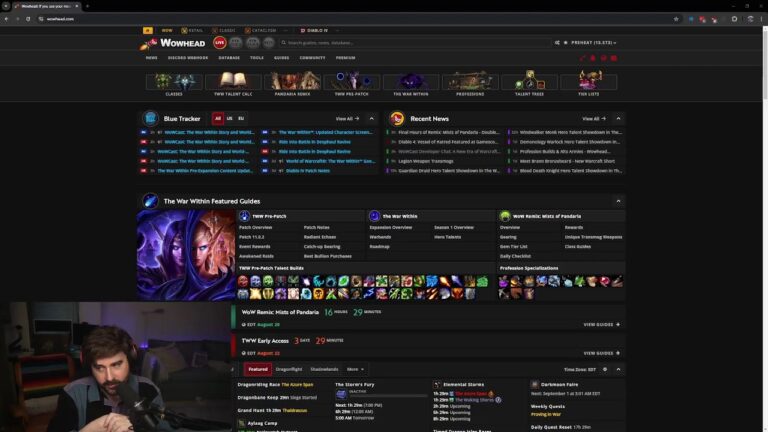
Task: Click The War Within Featured Guides icon
Action: coord(151,201)
